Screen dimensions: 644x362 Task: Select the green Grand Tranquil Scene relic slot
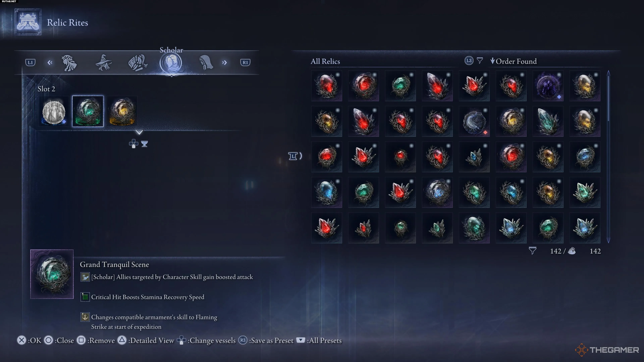[88, 111]
